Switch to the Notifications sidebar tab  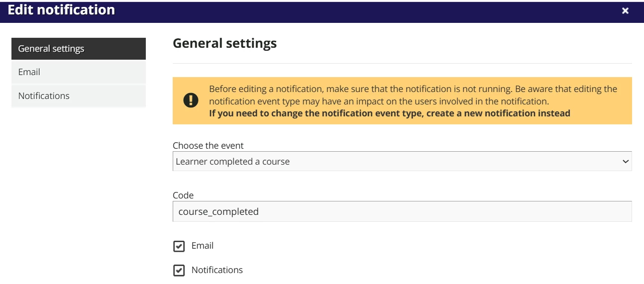pos(78,96)
